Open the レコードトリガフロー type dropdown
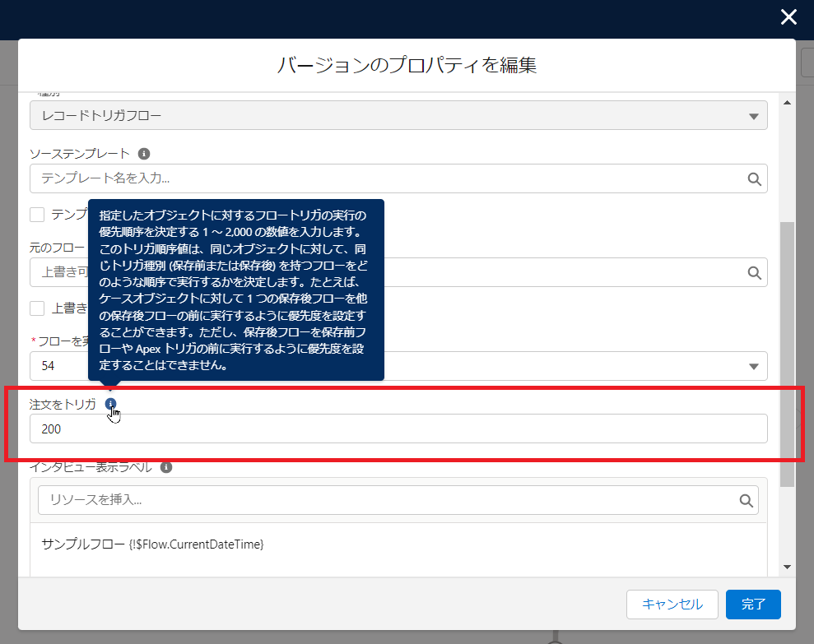814x644 pixels. [398, 116]
